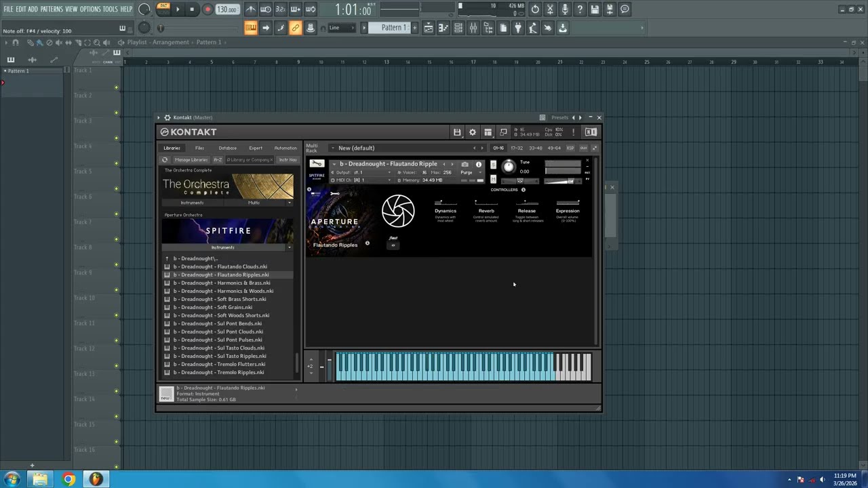Open the HELP menu

point(126,9)
